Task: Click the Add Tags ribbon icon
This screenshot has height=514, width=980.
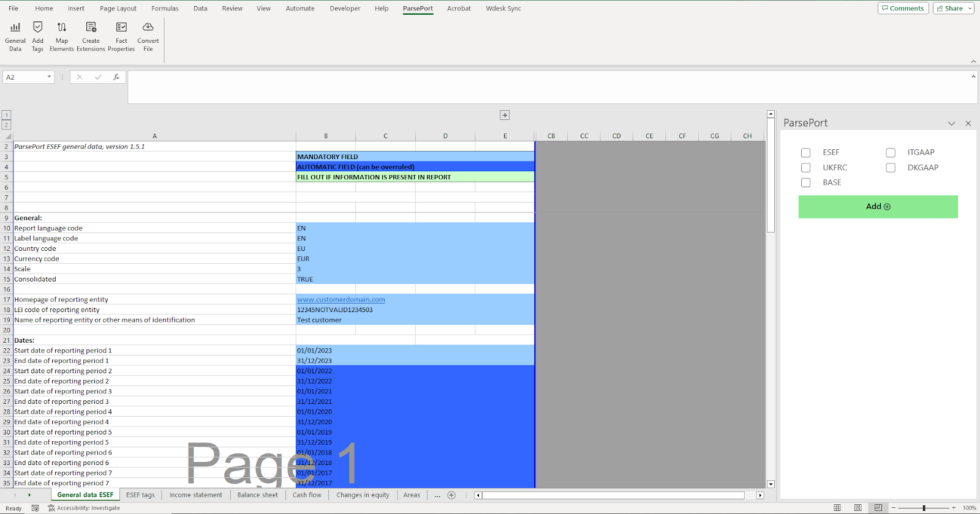Action: pyautogui.click(x=38, y=36)
